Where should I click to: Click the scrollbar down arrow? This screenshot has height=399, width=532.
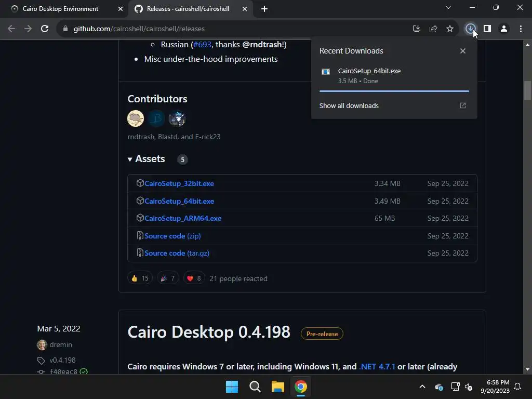pyautogui.click(x=527, y=370)
